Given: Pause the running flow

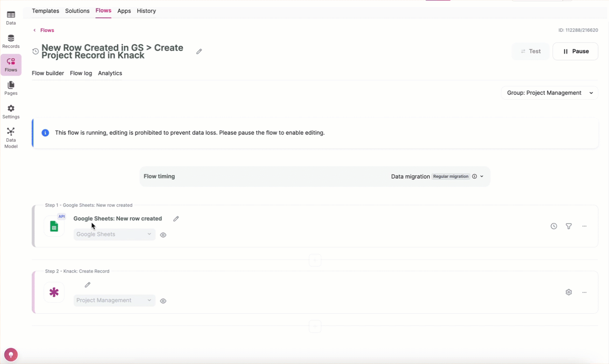Looking at the screenshot, I should coord(575,51).
